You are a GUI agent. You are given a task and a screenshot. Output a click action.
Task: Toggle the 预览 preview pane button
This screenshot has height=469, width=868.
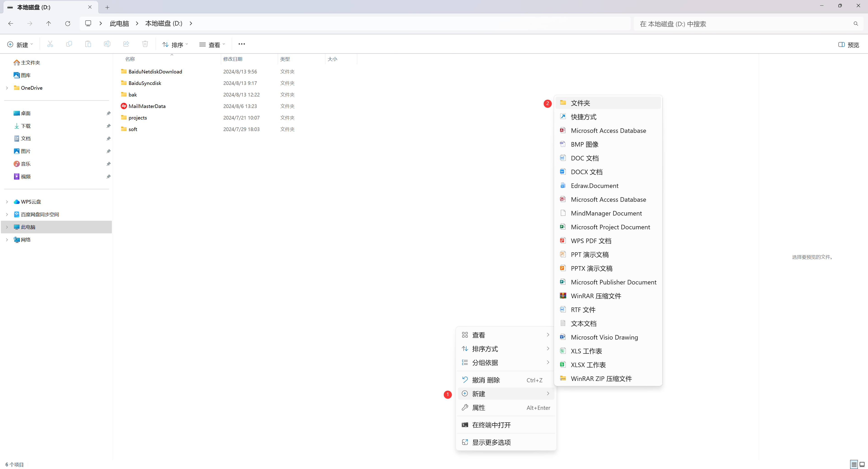click(849, 45)
